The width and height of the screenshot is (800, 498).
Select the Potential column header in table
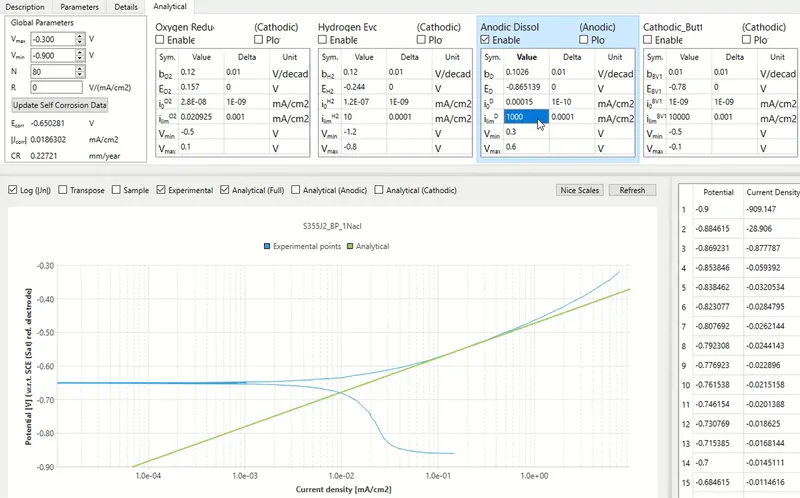click(x=719, y=191)
